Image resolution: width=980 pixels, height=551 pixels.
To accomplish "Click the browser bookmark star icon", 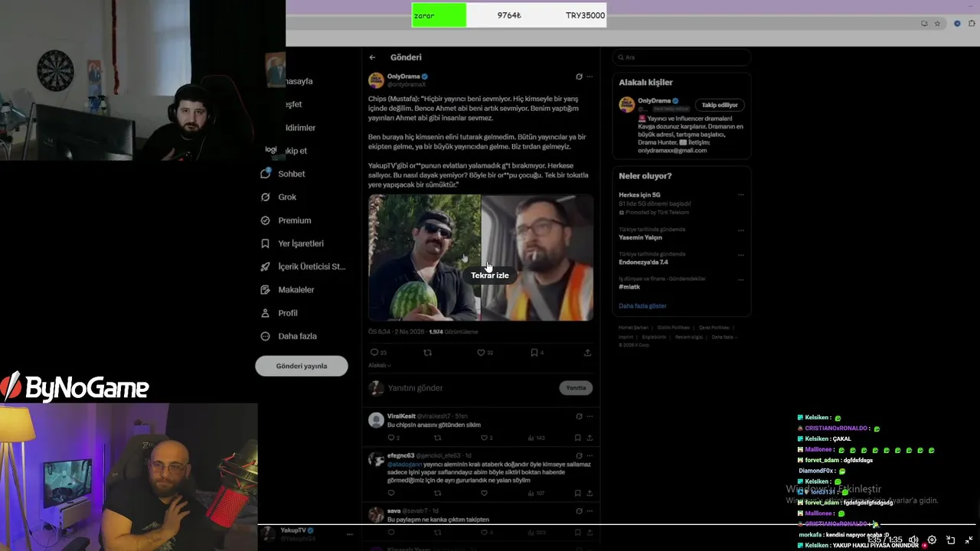I will (x=937, y=24).
